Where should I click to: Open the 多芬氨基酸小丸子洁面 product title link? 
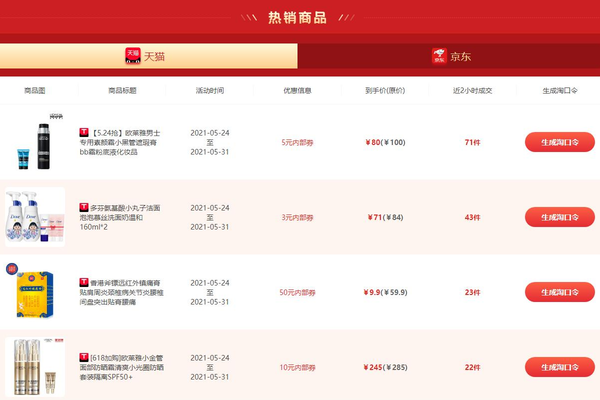(x=120, y=217)
